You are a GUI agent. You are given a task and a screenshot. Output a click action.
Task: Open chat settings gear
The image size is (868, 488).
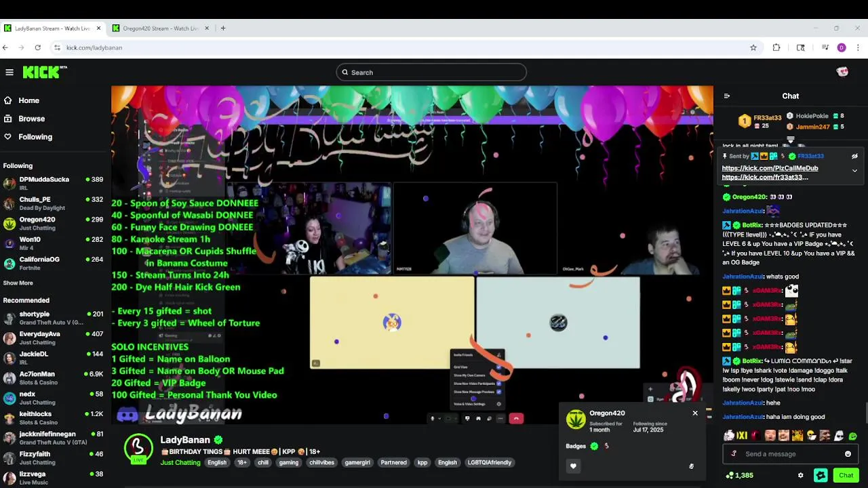click(x=800, y=476)
